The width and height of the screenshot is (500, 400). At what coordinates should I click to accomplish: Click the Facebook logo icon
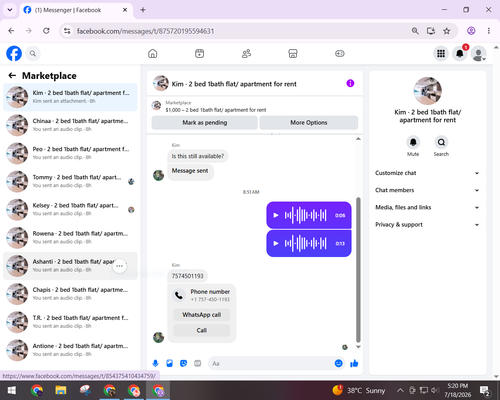click(14, 53)
